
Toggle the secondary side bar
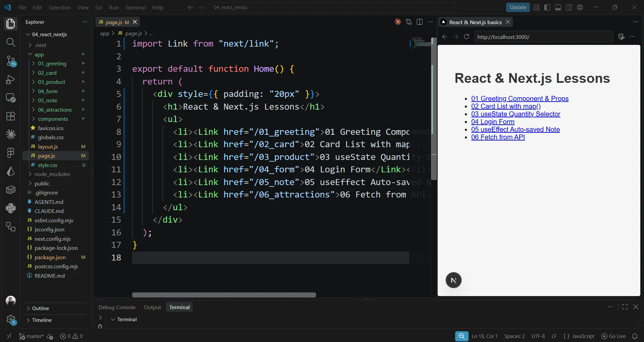tap(569, 7)
